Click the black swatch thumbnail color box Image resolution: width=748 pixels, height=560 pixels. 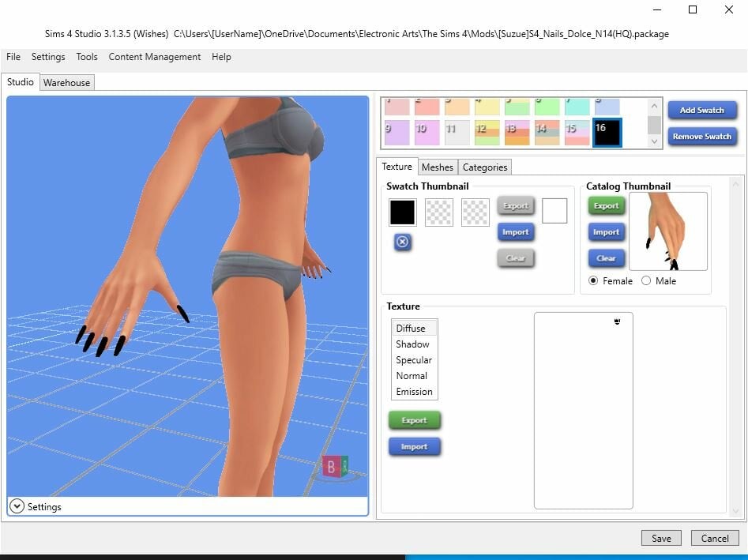click(402, 212)
